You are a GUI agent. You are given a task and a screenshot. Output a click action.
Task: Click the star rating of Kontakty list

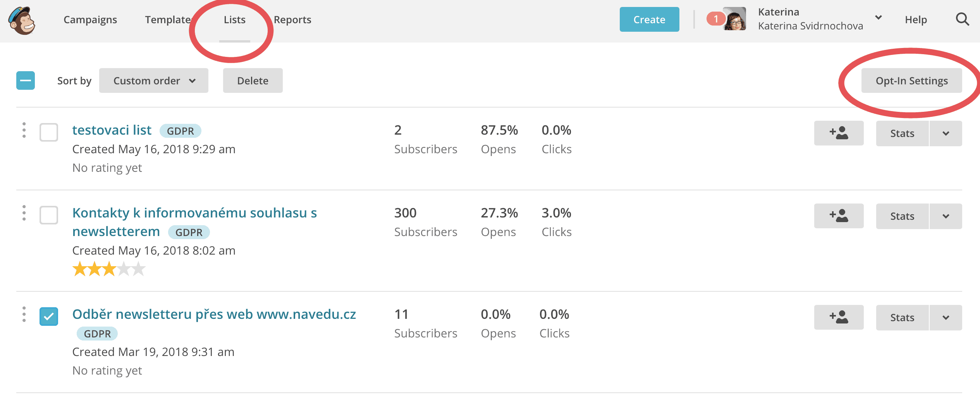109,269
